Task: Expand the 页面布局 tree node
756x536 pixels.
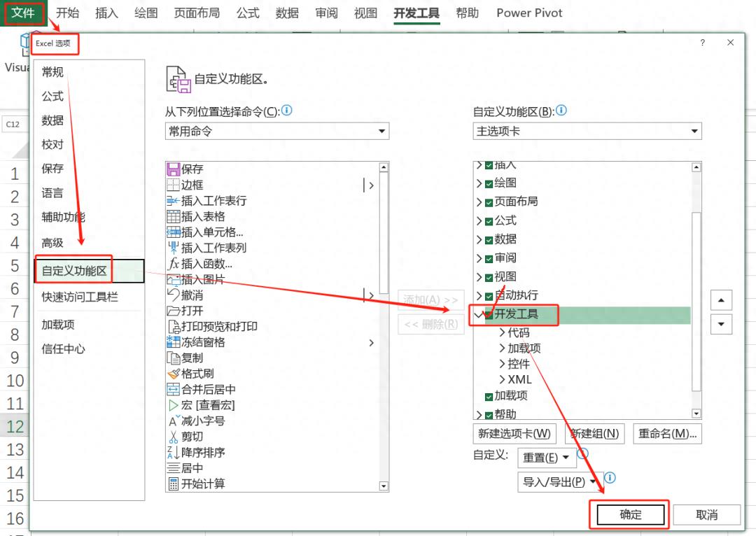Action: (x=479, y=202)
